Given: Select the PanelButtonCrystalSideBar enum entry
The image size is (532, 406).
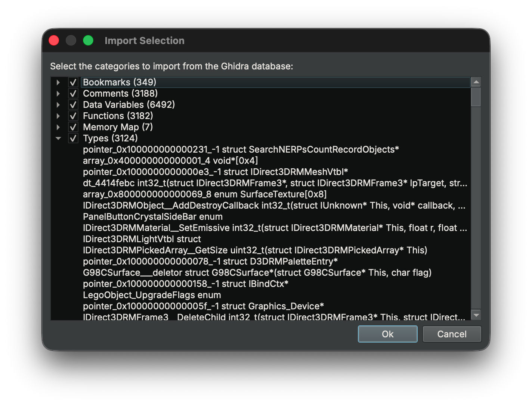Looking at the screenshot, I should coord(152,217).
